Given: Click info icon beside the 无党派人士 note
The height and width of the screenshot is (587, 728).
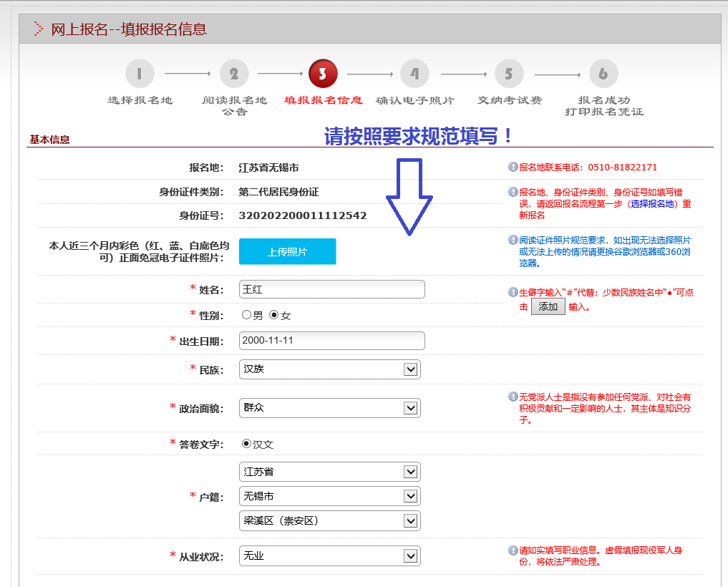Looking at the screenshot, I should (513, 397).
